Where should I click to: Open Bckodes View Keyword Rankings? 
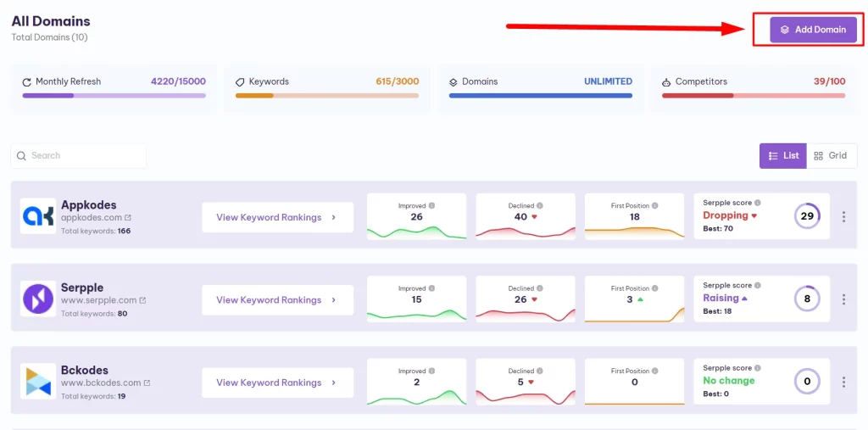coord(277,383)
